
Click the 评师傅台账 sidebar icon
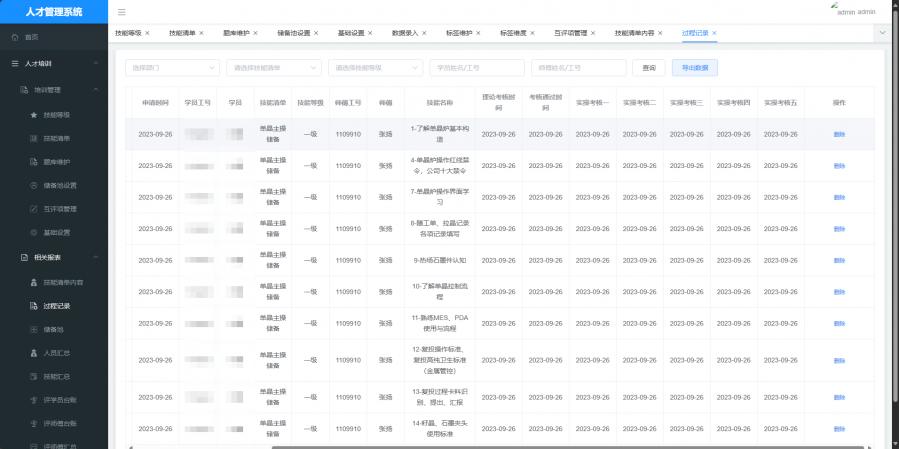33,423
